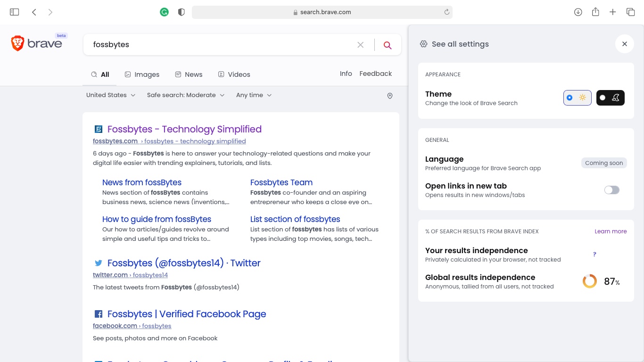Click the Language setting label

(445, 159)
